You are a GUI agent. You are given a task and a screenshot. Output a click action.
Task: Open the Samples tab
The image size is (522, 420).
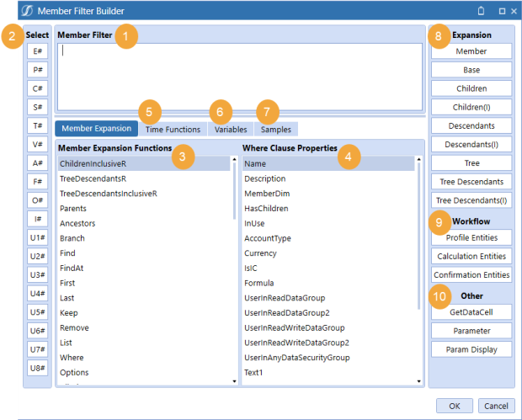[x=275, y=129]
